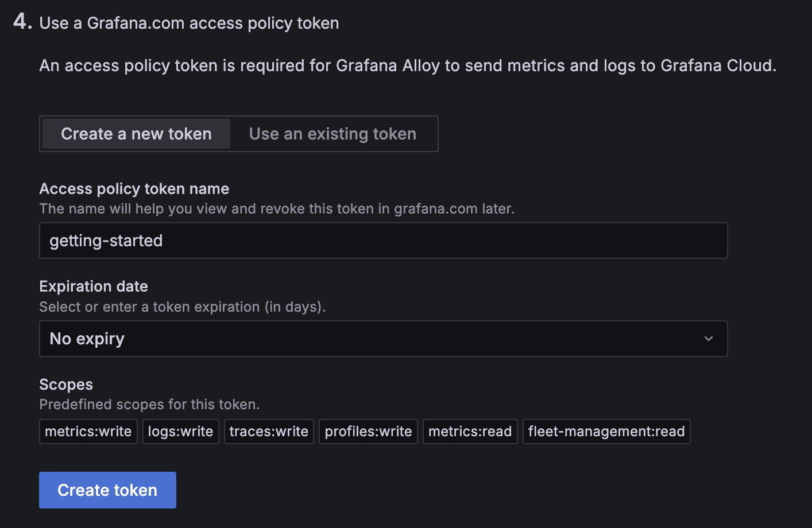The image size is (812, 528).
Task: Click the "Access policy token name" label
Action: tap(134, 189)
